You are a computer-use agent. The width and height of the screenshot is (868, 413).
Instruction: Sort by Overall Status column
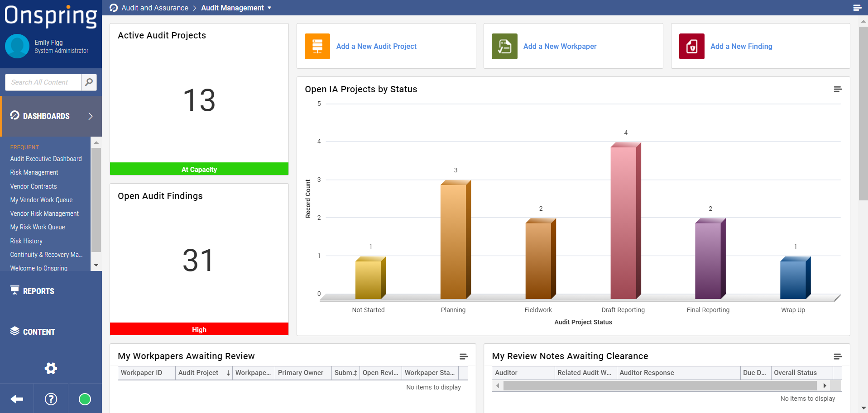pyautogui.click(x=802, y=373)
